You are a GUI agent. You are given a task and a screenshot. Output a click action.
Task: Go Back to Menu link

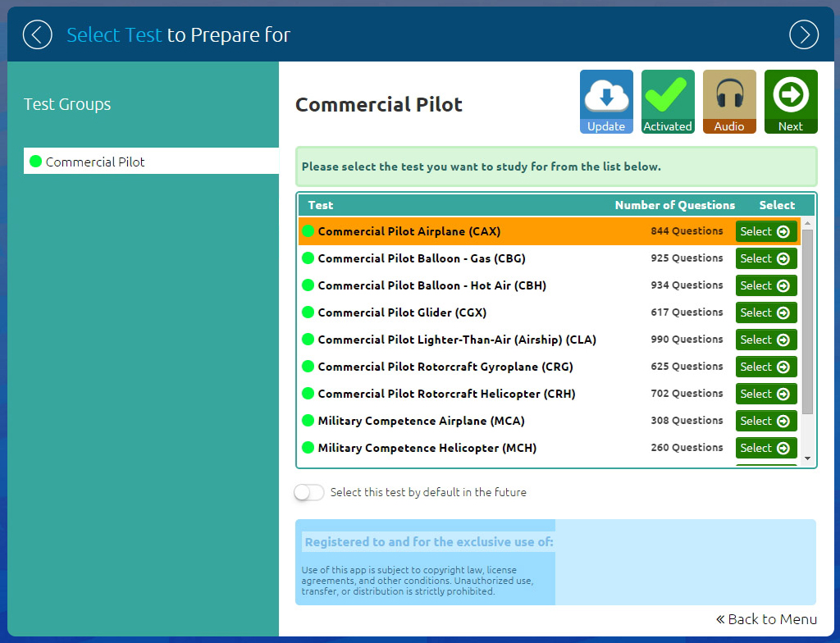click(x=766, y=619)
